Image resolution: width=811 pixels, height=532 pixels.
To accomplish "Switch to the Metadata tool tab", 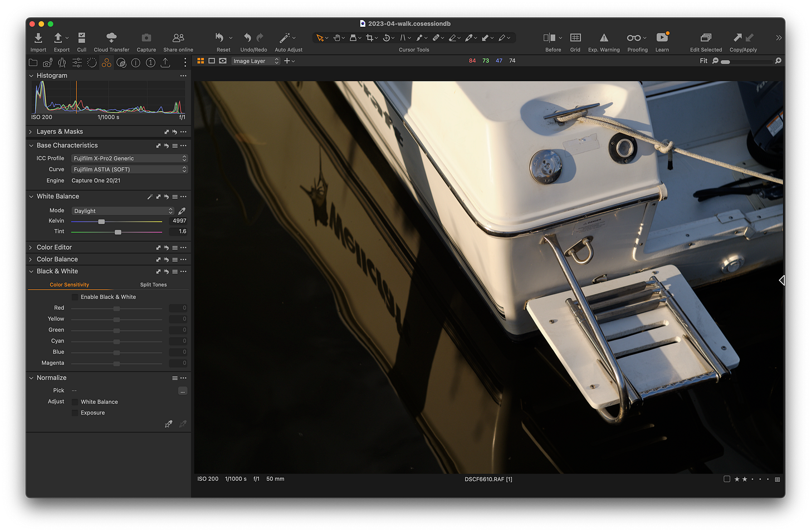I will pos(135,62).
